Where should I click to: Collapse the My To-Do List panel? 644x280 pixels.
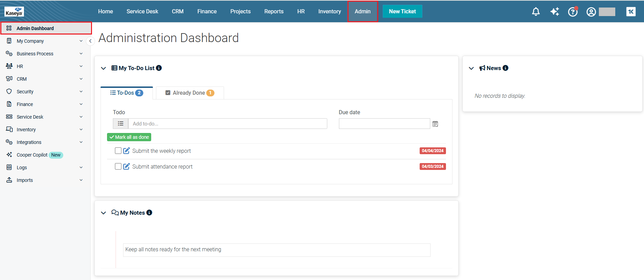104,68
